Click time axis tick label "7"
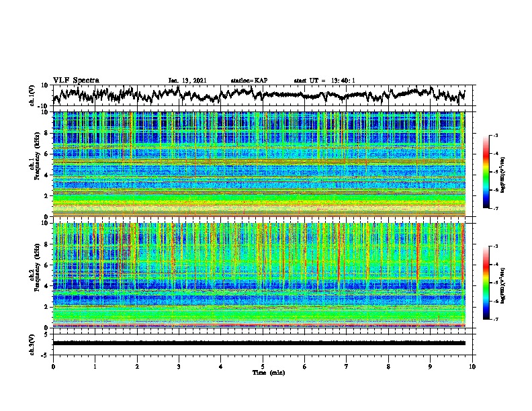 tap(347, 367)
